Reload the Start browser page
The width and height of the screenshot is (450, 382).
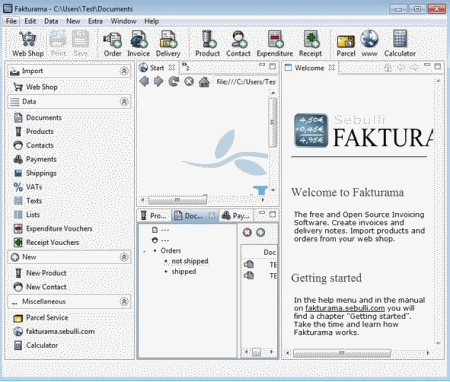coord(174,81)
